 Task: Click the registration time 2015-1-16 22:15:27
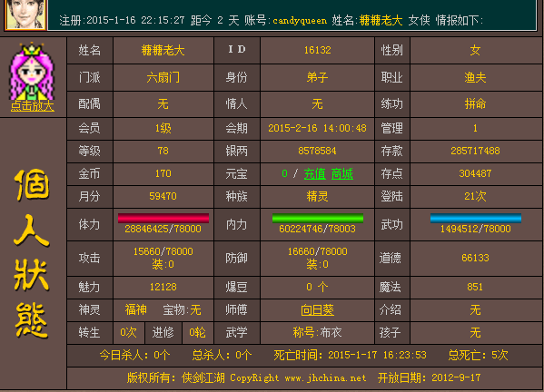click(x=135, y=21)
